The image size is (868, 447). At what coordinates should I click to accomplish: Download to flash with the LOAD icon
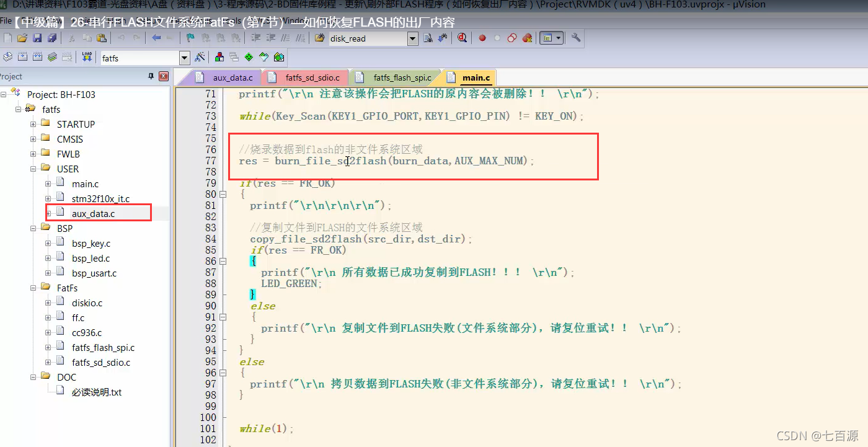87,57
